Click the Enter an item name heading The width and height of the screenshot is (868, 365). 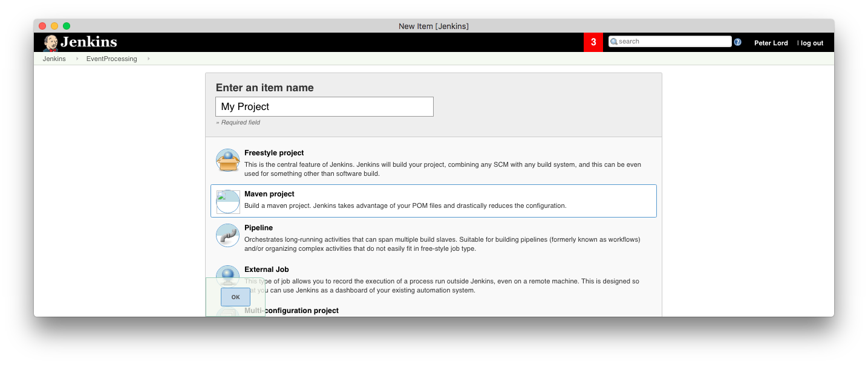pyautogui.click(x=265, y=88)
